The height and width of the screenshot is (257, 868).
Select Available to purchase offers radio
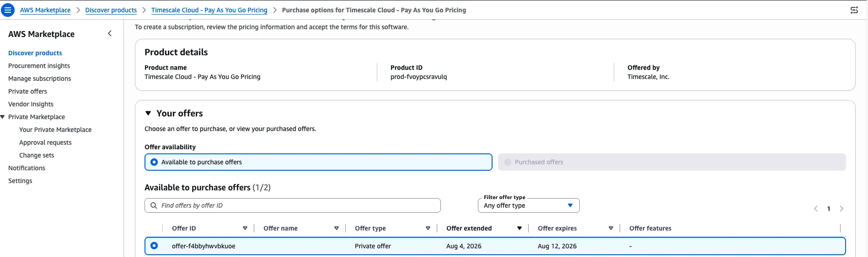[x=154, y=162]
